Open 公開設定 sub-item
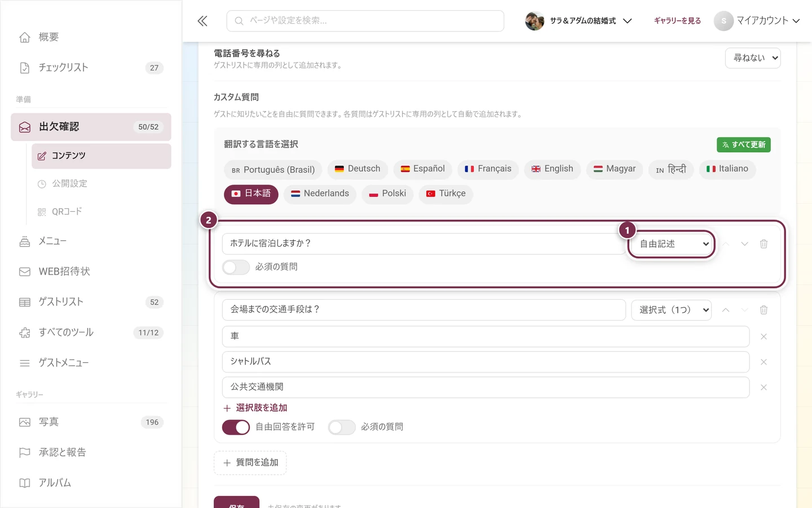This screenshot has width=812, height=508. [x=101, y=183]
